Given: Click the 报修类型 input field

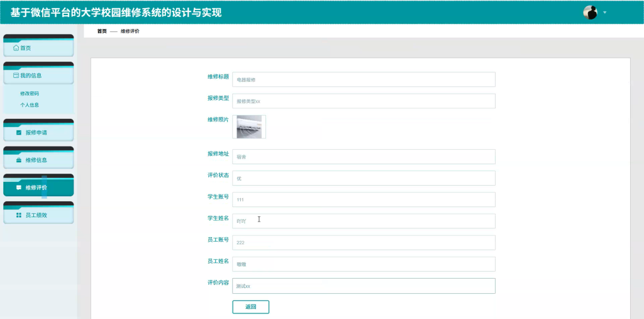Looking at the screenshot, I should point(364,101).
